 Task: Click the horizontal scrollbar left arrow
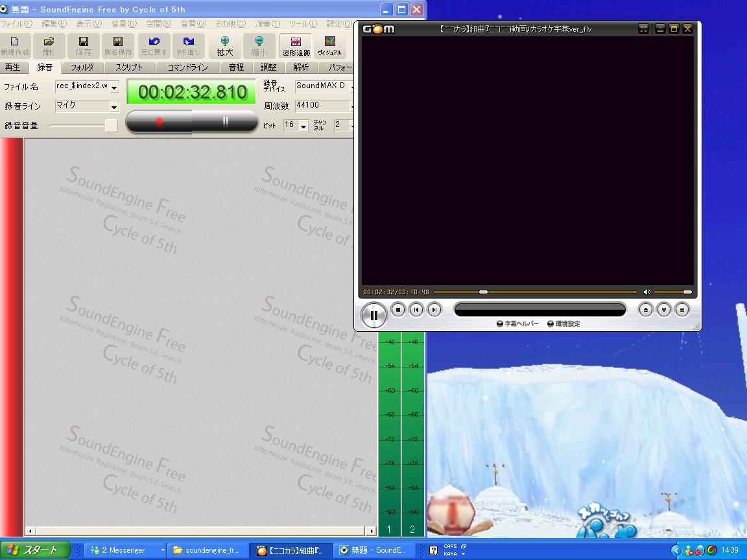click(x=30, y=531)
